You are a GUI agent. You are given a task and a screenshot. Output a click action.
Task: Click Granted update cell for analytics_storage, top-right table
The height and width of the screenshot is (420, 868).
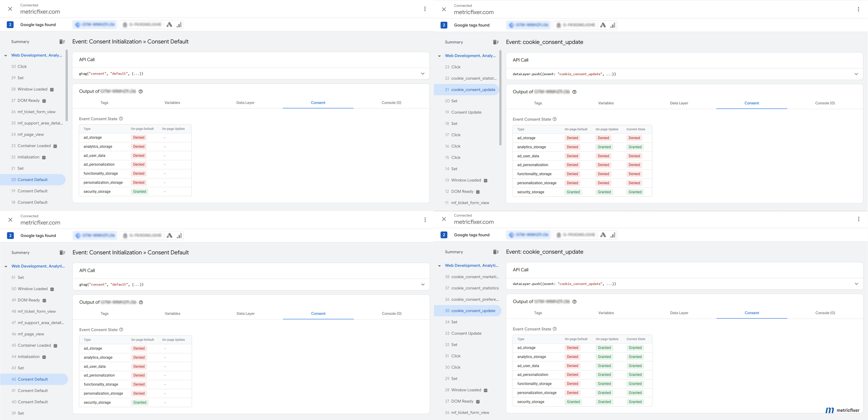coord(604,147)
